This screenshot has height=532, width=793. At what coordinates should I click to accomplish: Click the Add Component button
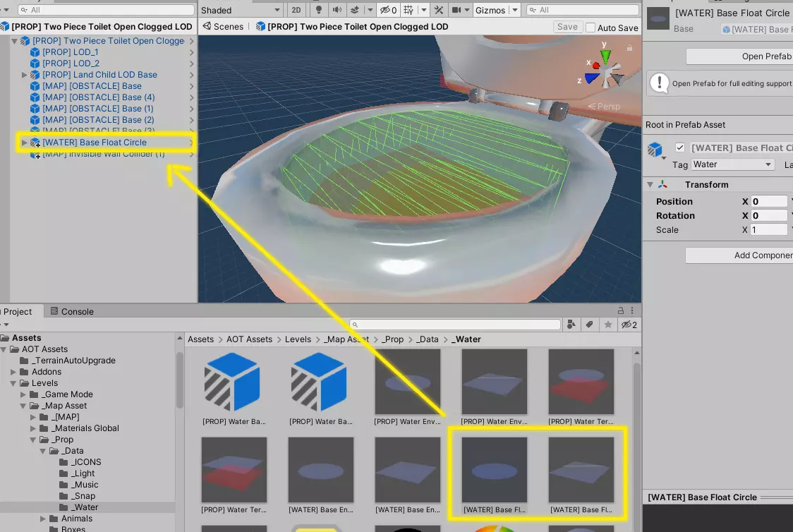pyautogui.click(x=739, y=255)
